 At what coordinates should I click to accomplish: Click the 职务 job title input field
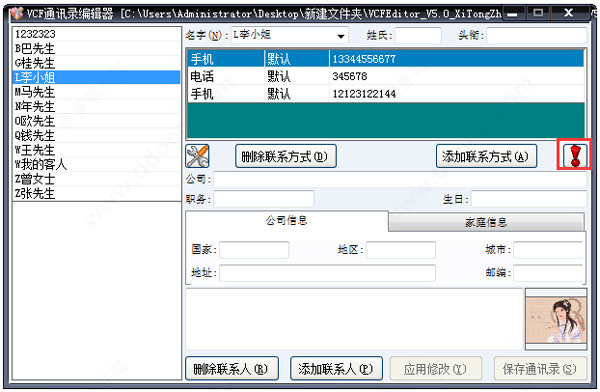[264, 199]
